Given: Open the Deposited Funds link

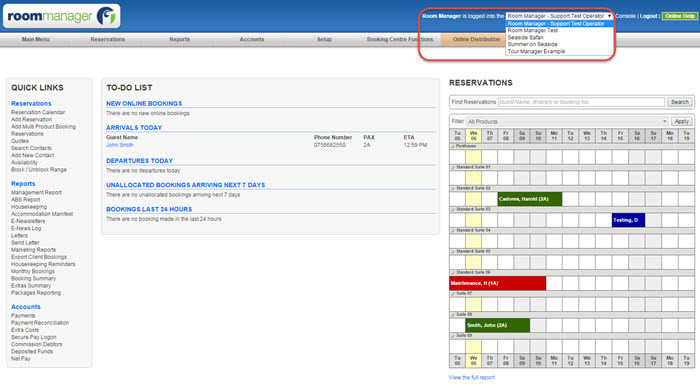Looking at the screenshot, I should point(32,351).
